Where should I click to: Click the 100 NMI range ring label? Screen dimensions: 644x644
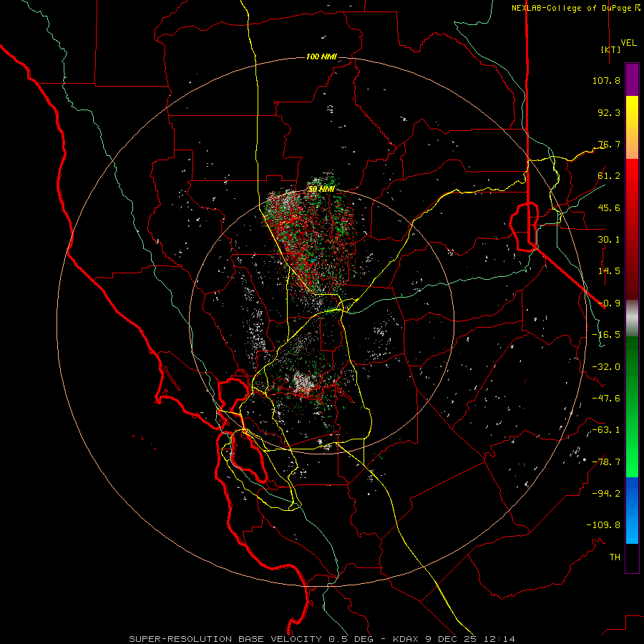[x=321, y=57]
